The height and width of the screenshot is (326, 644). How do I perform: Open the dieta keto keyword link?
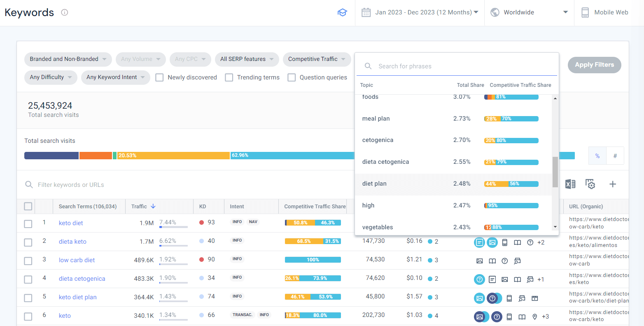(72, 242)
